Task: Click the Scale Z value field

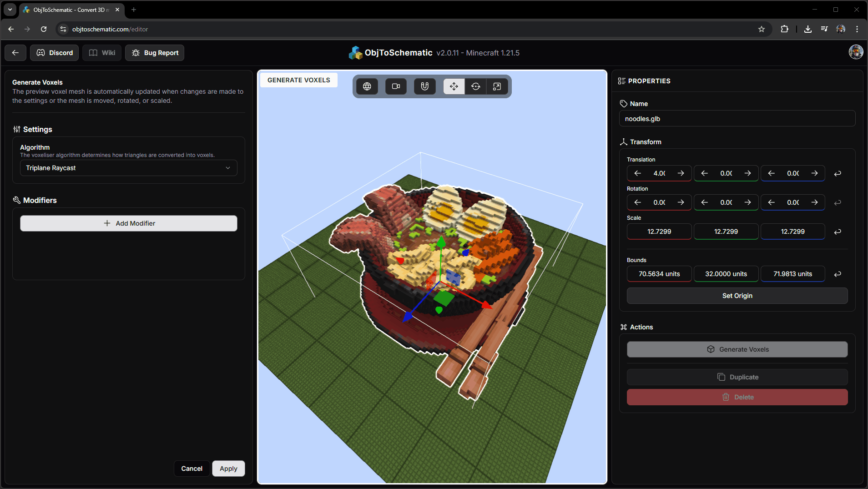Action: [793, 232]
